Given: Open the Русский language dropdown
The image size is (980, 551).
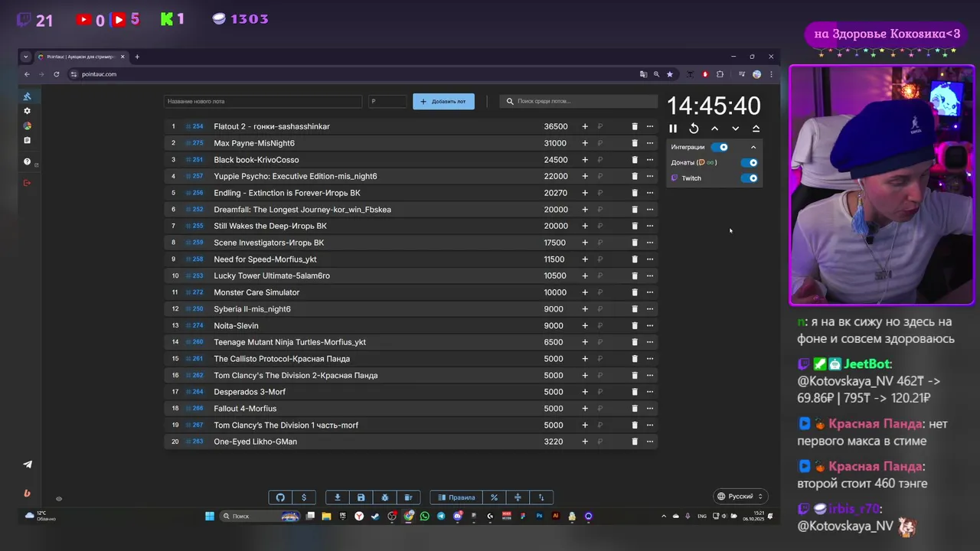Looking at the screenshot, I should tap(740, 497).
